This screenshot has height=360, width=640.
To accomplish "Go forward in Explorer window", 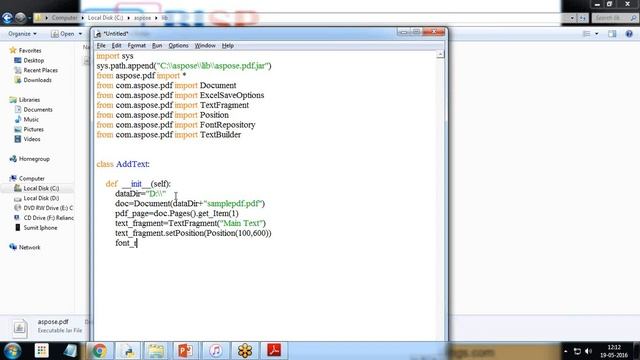I will pyautogui.click(x=20, y=18).
